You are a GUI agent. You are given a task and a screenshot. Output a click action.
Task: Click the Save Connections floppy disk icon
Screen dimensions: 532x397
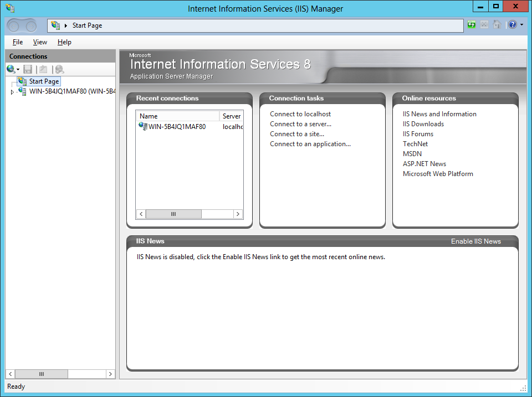pos(28,69)
